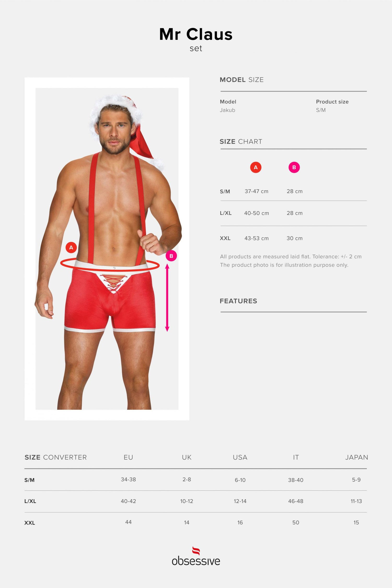The image size is (392, 588).
Task: Select the MODEL SIZE heading
Action: tap(241, 80)
